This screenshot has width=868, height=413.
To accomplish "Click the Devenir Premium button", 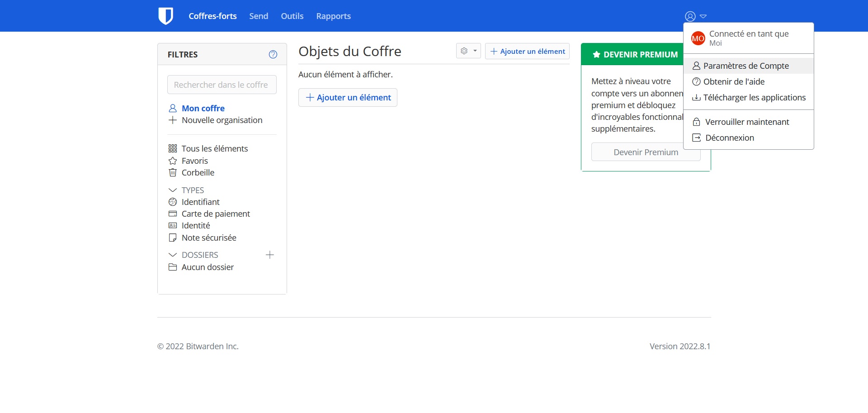I will 645,152.
